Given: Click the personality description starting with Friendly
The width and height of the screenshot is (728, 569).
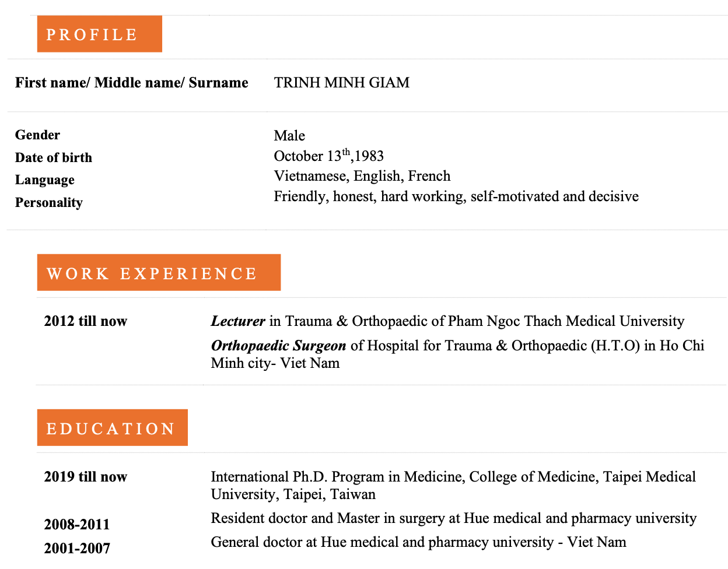Looking at the screenshot, I should [x=456, y=196].
